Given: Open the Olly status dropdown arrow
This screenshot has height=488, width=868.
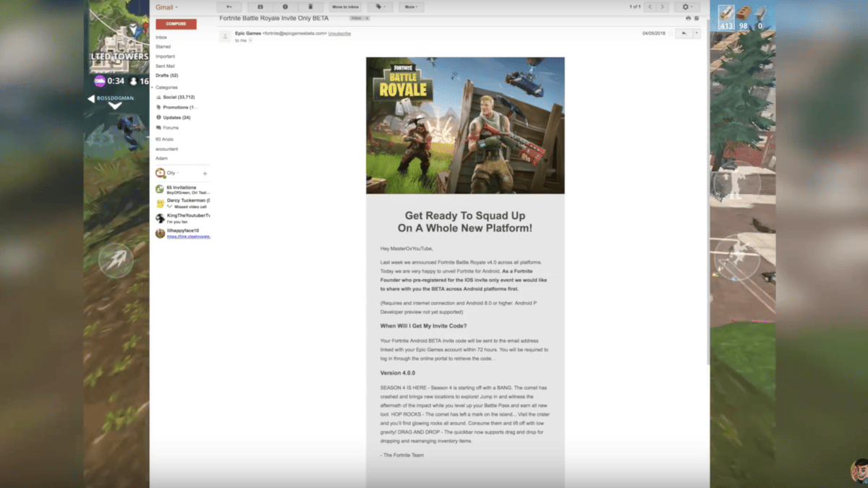Looking at the screenshot, I should point(179,174).
